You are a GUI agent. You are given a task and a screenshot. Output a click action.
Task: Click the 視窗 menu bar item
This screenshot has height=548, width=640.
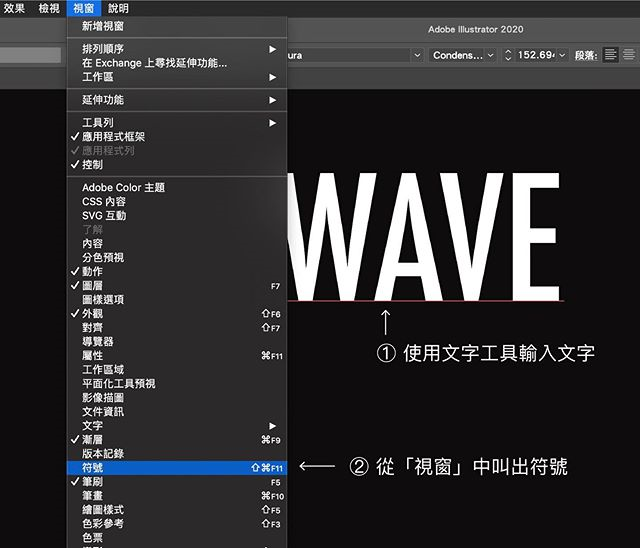(84, 8)
